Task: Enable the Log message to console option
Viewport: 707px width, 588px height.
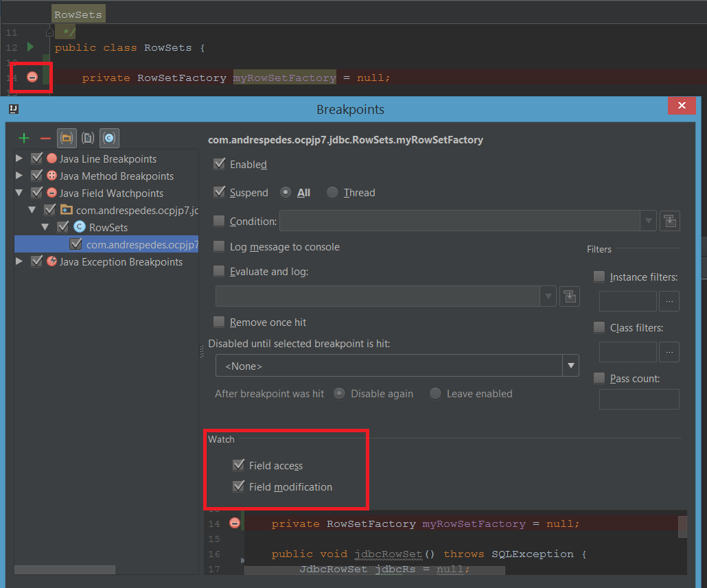Action: click(x=219, y=246)
